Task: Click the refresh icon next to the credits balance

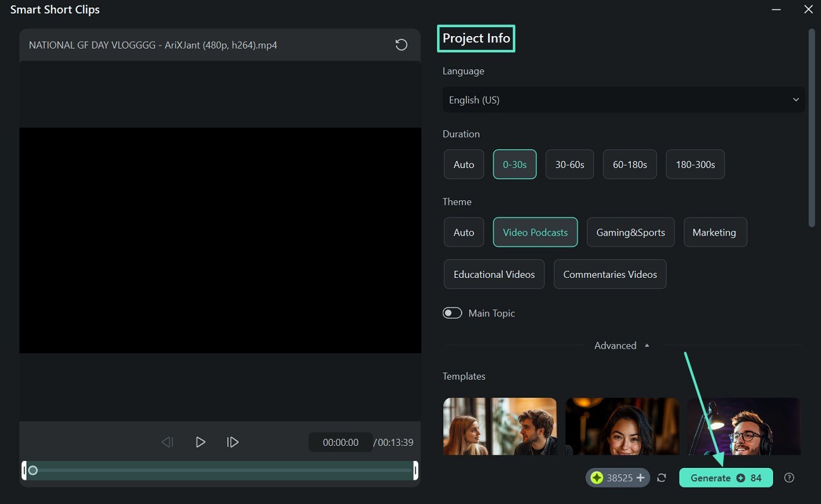Action: pos(661,477)
